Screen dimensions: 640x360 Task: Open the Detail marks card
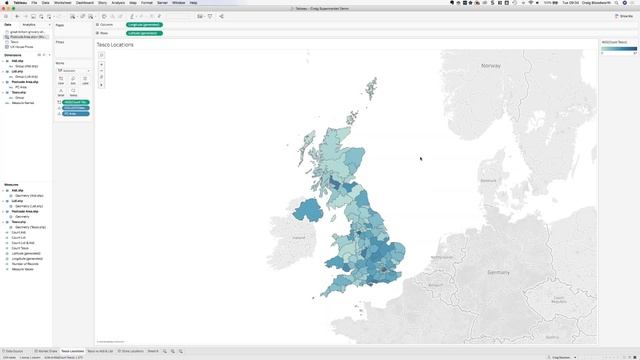[61, 92]
